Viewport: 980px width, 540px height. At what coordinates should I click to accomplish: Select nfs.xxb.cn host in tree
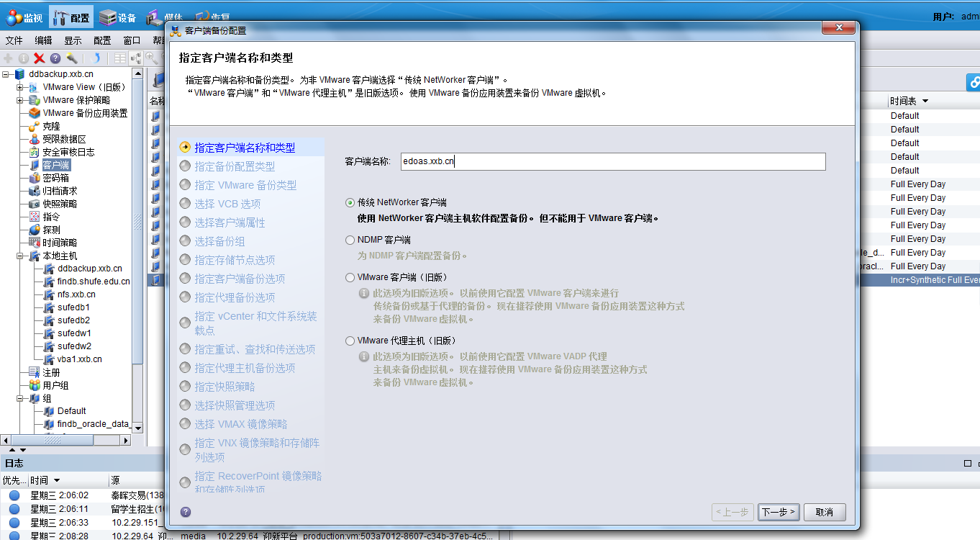(76, 294)
